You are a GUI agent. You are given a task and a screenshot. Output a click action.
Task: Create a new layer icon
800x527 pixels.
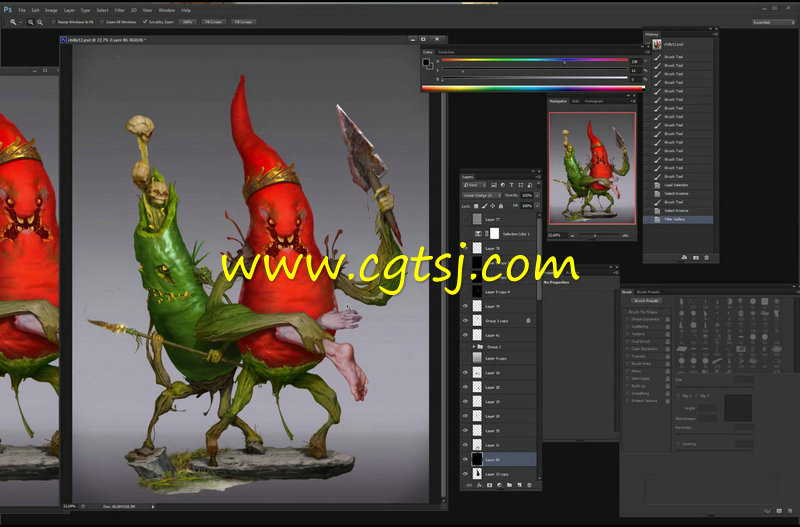[x=519, y=485]
